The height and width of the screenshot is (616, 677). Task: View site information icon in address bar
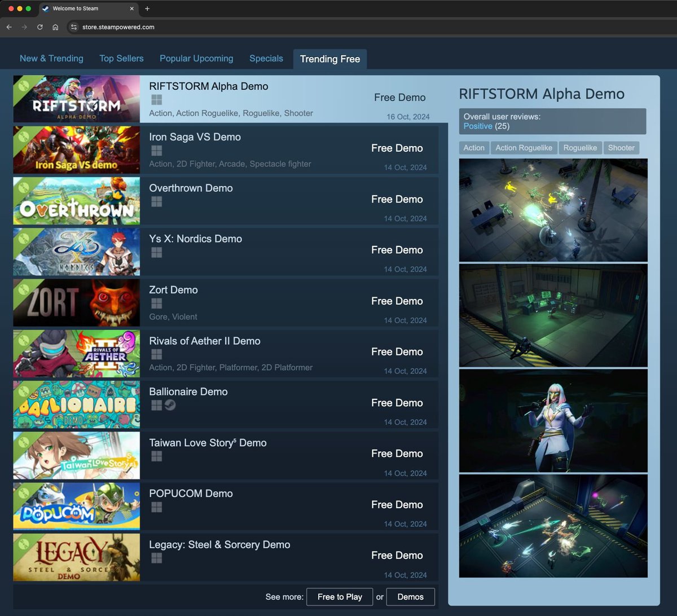(74, 27)
